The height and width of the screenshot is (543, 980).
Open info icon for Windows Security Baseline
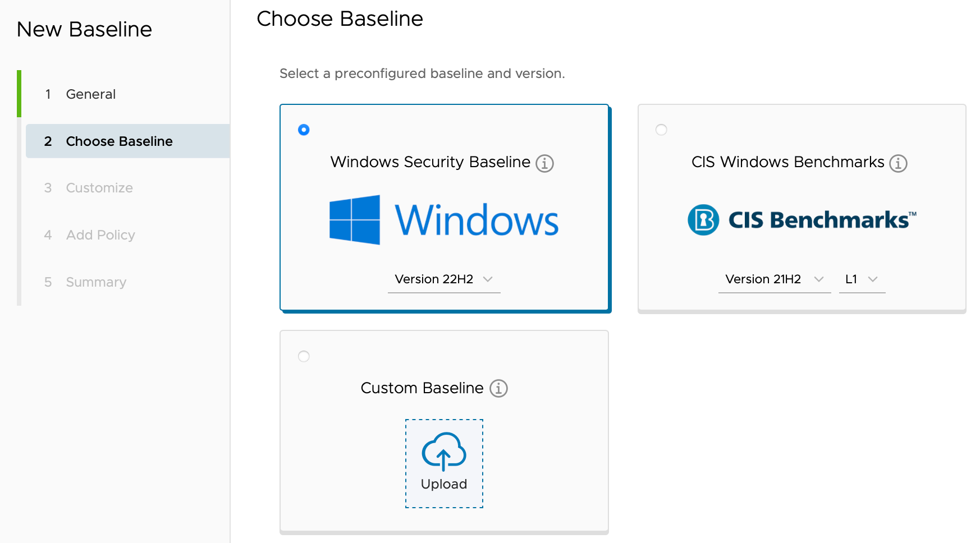click(x=544, y=163)
